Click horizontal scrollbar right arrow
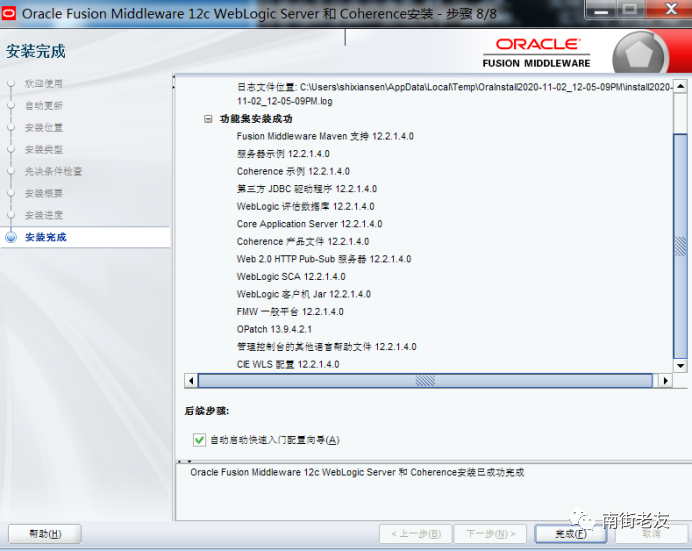The width and height of the screenshot is (692, 551). (666, 381)
